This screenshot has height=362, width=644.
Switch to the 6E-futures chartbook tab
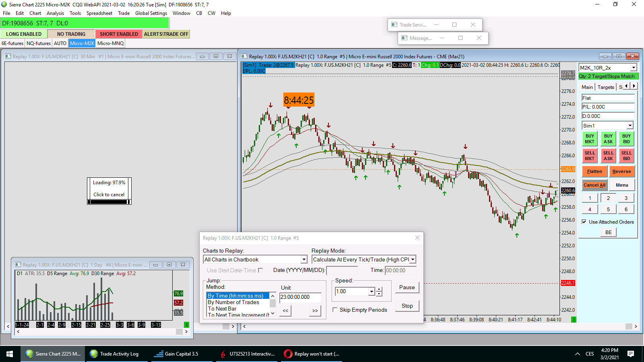[12, 43]
